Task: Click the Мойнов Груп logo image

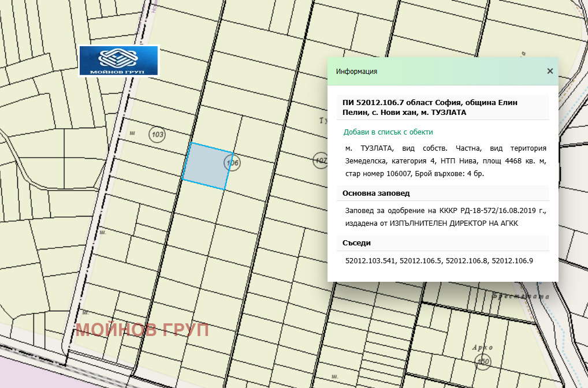Action: [x=118, y=61]
